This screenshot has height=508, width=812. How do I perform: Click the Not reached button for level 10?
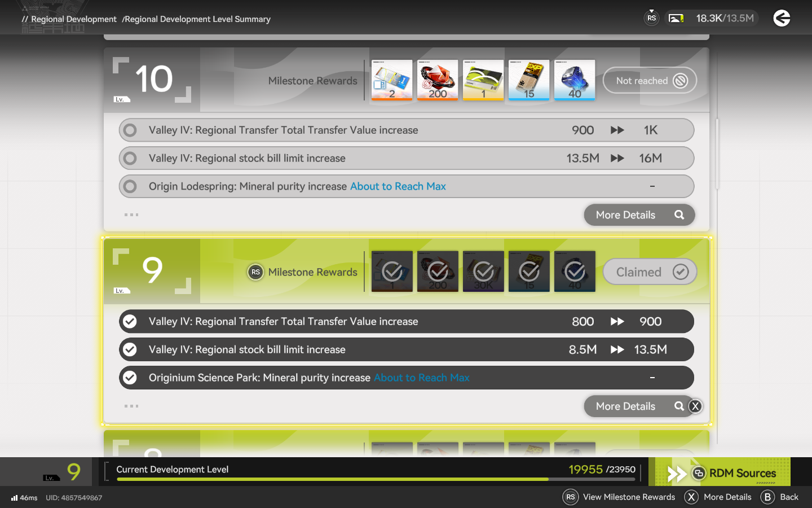(x=650, y=81)
